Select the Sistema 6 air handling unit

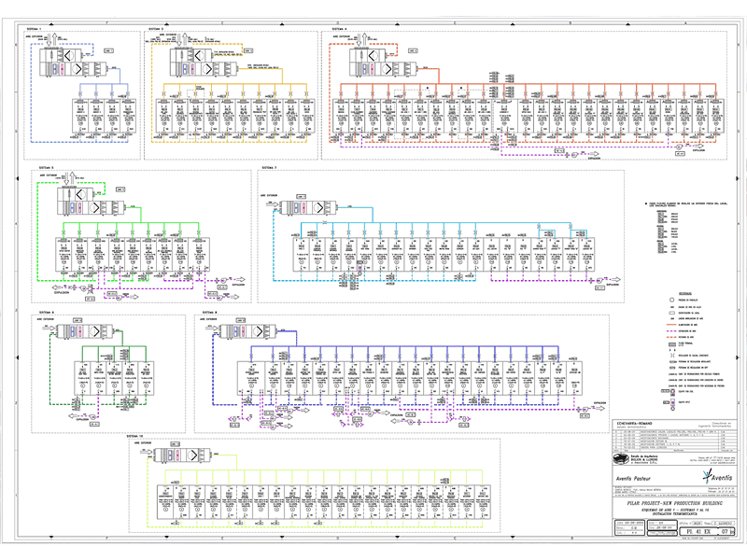click(79, 331)
